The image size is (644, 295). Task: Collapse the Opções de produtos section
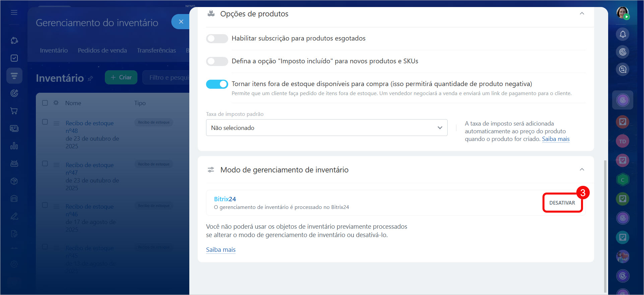(582, 14)
